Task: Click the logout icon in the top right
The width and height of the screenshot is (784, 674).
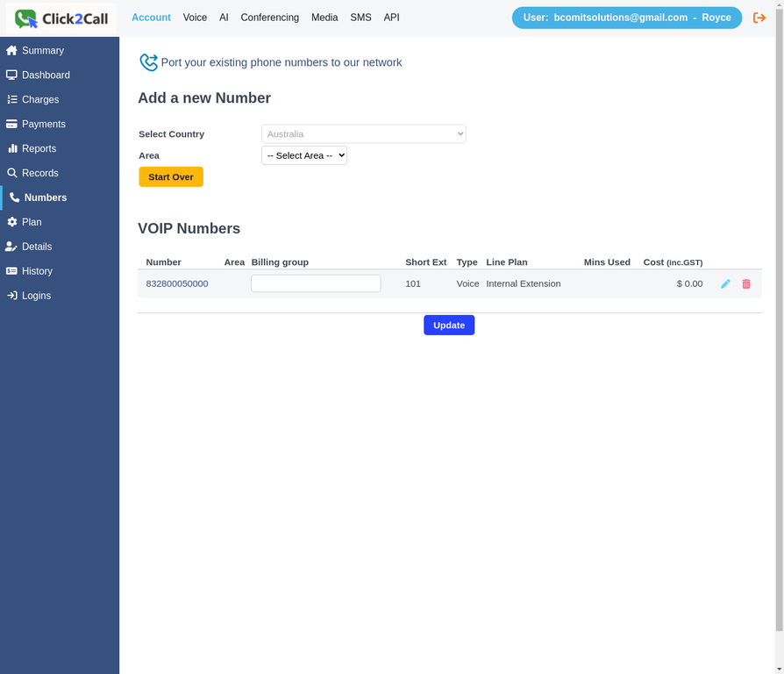Action: coord(759,17)
